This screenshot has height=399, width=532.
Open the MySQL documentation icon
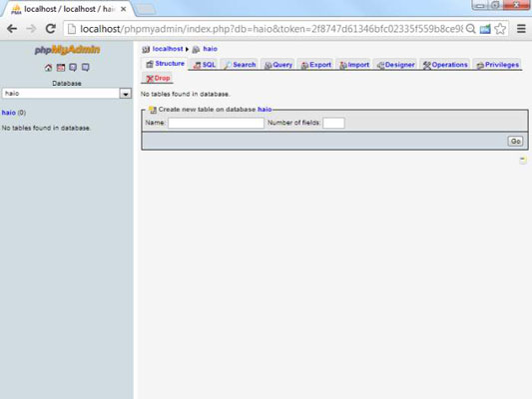(85, 68)
